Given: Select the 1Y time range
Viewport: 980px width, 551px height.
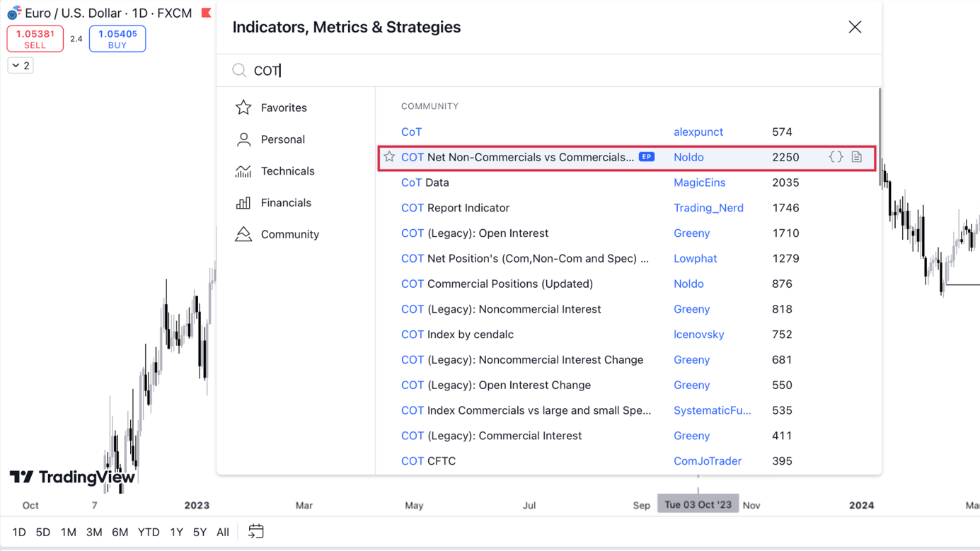Looking at the screenshot, I should [x=176, y=532].
